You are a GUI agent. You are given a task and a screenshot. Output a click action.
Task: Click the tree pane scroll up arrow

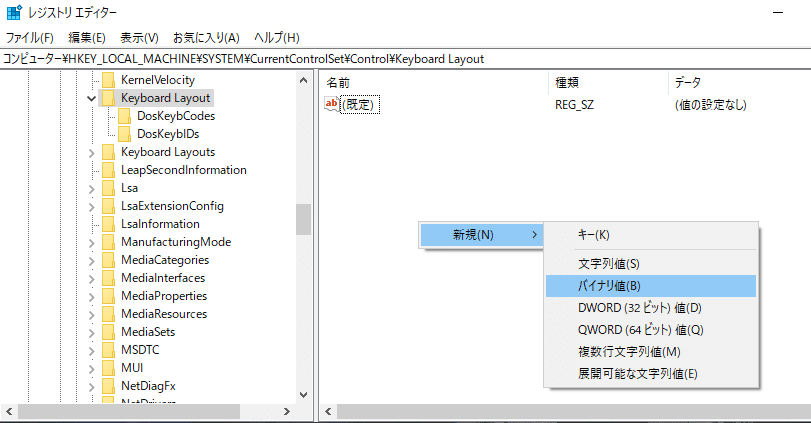(304, 80)
